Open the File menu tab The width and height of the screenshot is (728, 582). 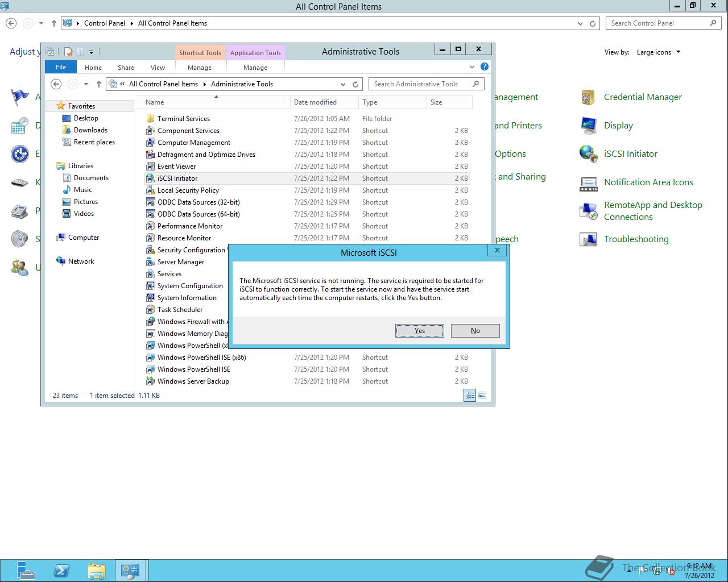tap(61, 67)
